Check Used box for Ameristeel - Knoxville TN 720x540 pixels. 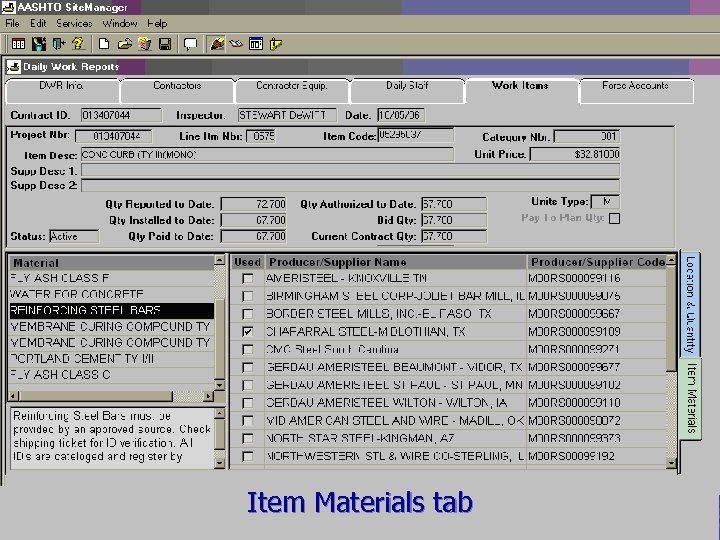pos(248,279)
